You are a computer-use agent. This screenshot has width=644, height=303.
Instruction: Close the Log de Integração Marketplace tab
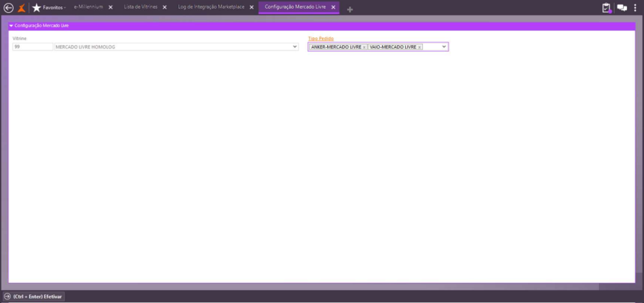coord(252,7)
